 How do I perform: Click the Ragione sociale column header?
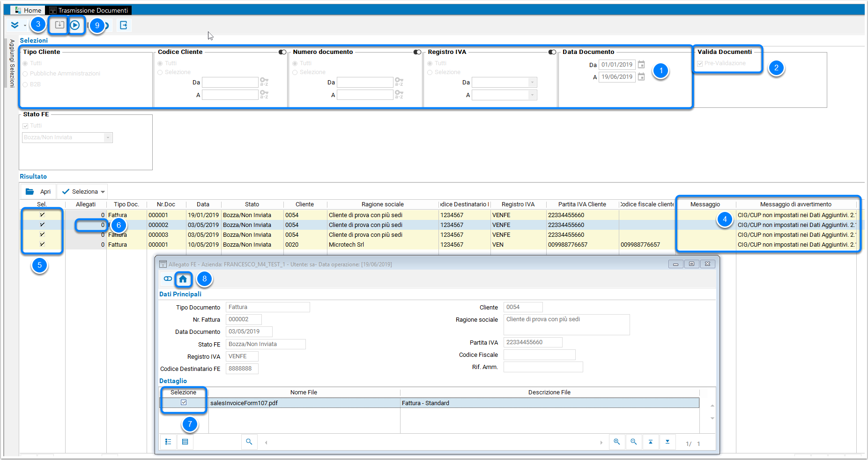pos(383,204)
